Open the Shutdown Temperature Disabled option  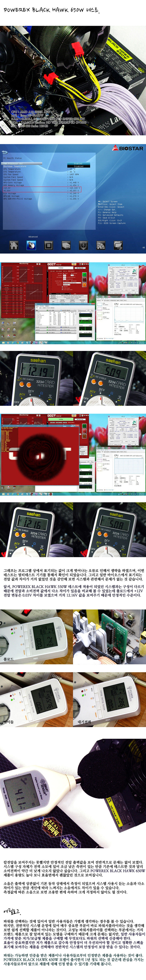79,166
